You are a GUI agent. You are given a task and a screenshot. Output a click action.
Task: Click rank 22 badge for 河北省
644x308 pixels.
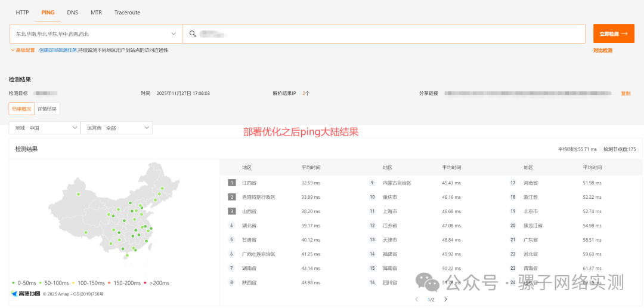(513, 254)
